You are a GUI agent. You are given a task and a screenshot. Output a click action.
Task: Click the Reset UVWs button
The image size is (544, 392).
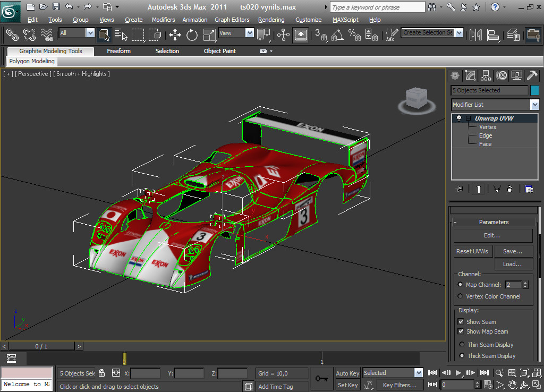tap(472, 251)
